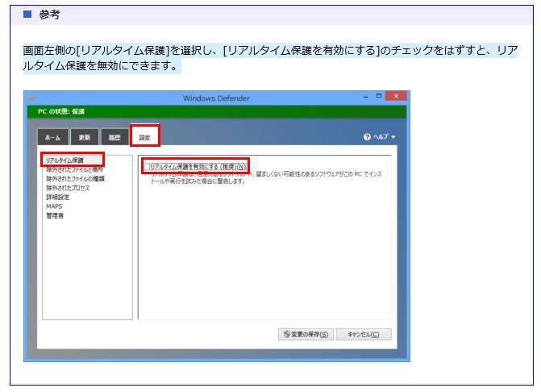Open 詳細設定 in the settings list
Image resolution: width=541 pixels, height=392 pixels.
[x=57, y=197]
